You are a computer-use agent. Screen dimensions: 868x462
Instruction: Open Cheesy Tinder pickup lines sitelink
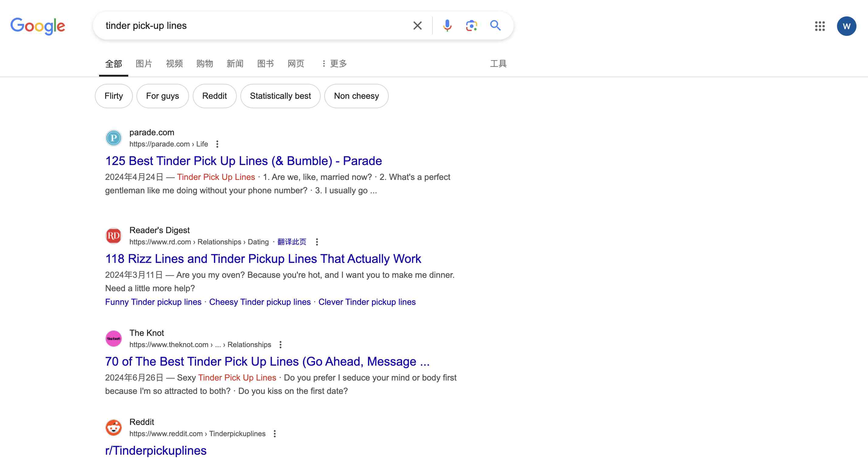coord(260,302)
